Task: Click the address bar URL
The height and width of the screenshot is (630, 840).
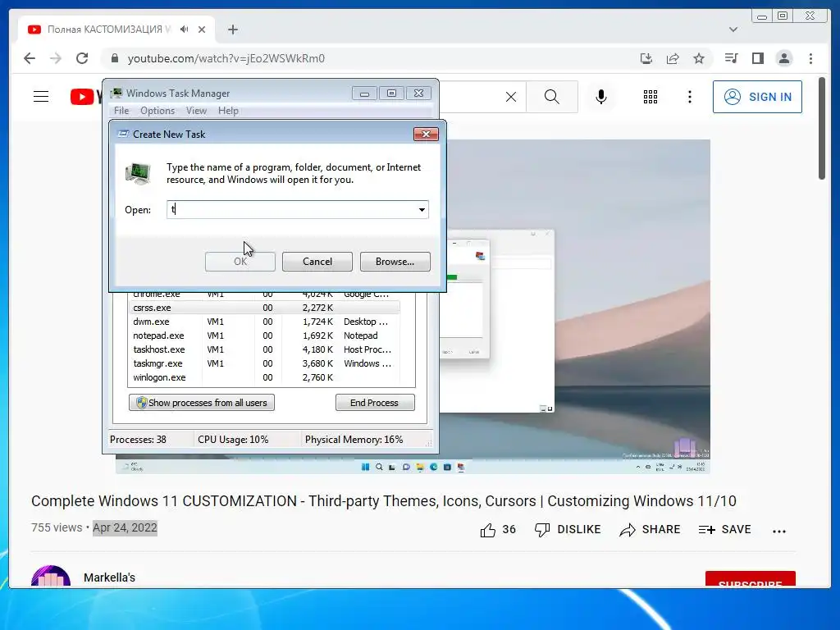Action: [x=226, y=58]
